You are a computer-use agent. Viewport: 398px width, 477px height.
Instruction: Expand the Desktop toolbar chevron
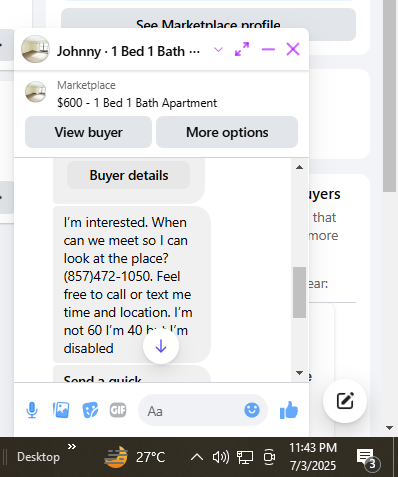tap(72, 447)
